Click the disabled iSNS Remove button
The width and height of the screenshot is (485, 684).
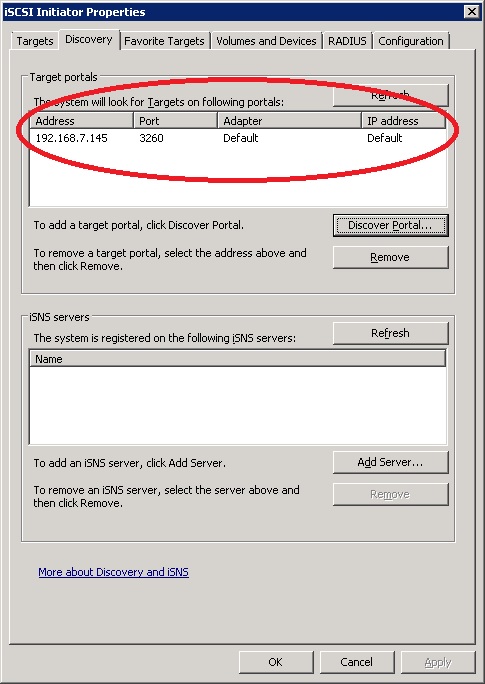pos(390,494)
